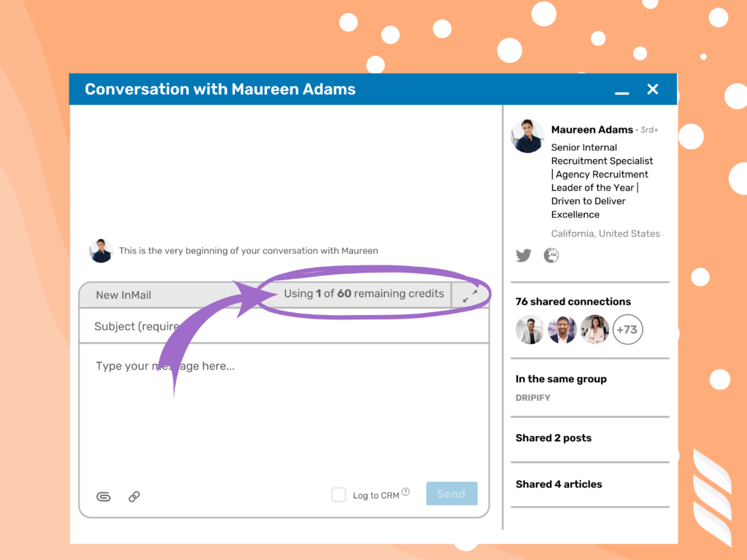Insert a GIF into the message
This screenshot has height=560, width=747.
pos(103,497)
